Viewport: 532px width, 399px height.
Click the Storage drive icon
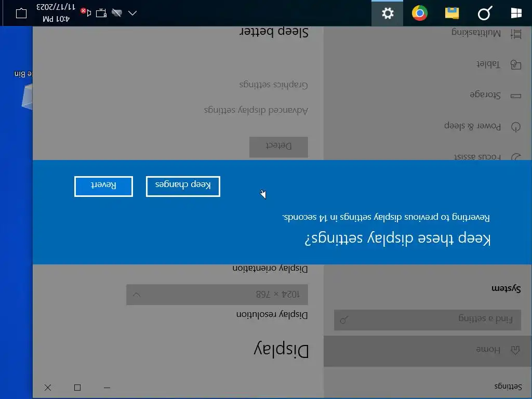[516, 96]
